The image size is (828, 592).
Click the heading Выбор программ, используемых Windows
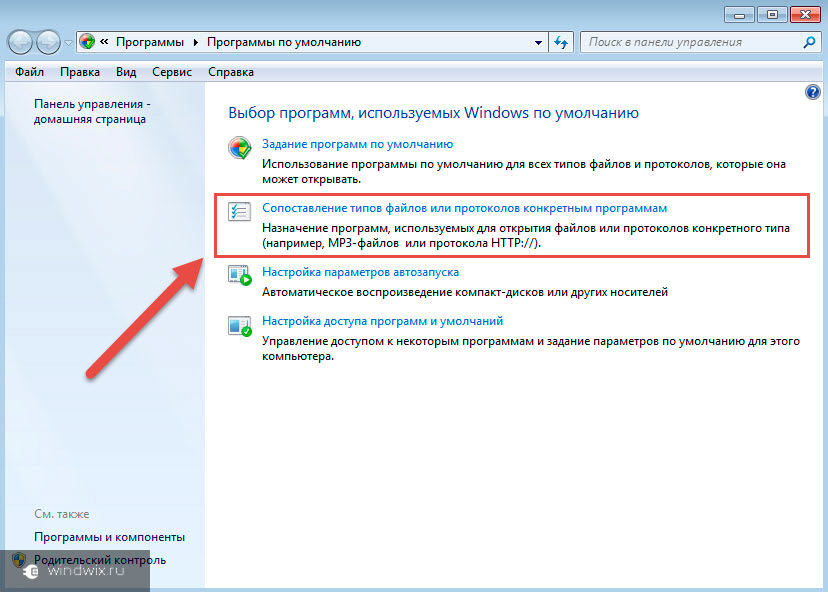click(433, 113)
